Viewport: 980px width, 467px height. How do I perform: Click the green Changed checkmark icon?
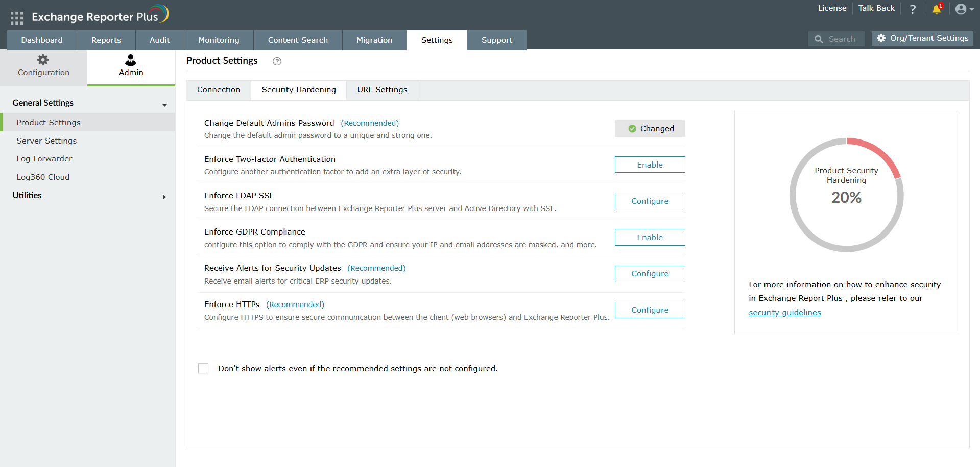[632, 129]
